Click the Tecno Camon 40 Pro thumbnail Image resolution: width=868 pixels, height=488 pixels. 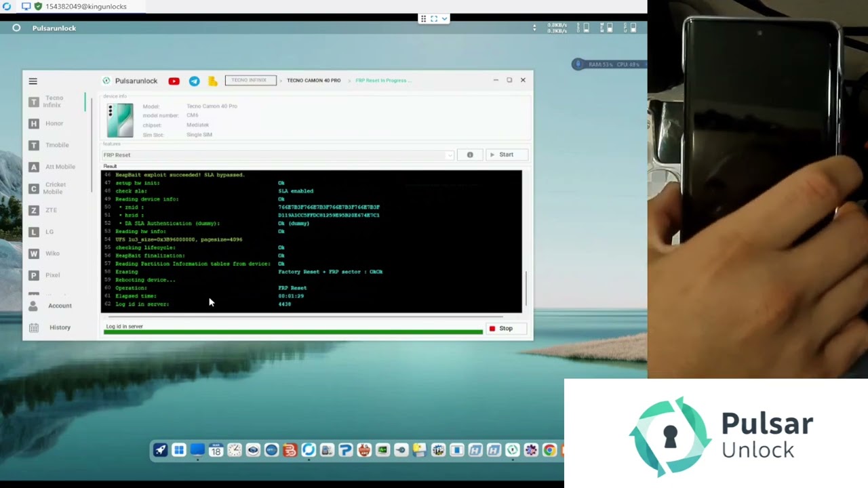[120, 121]
